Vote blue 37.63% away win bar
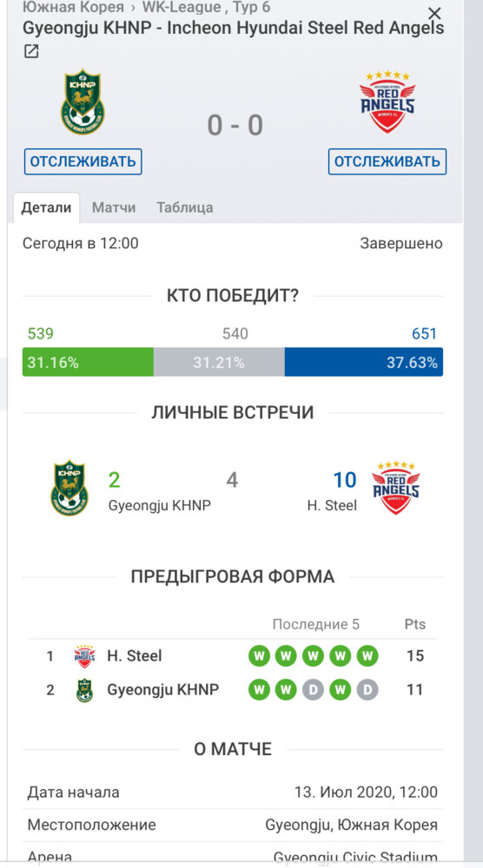483x868 pixels. tap(363, 362)
